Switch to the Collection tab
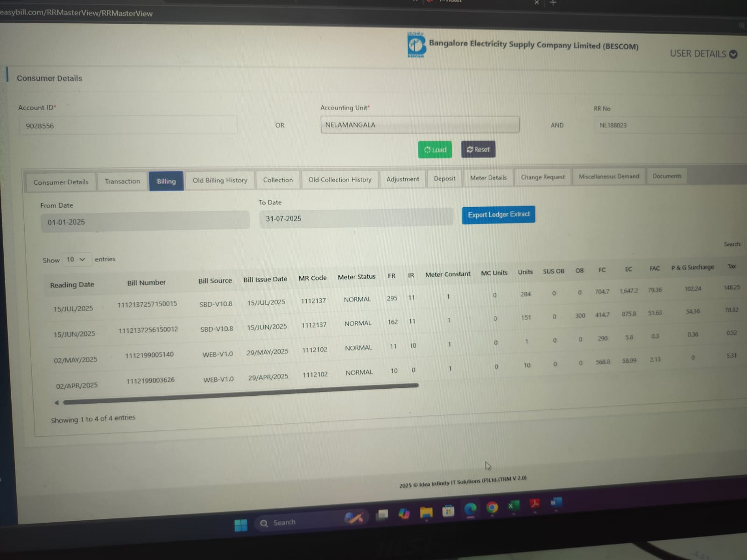Screen dimensions: 747x560 pyautogui.click(x=278, y=180)
